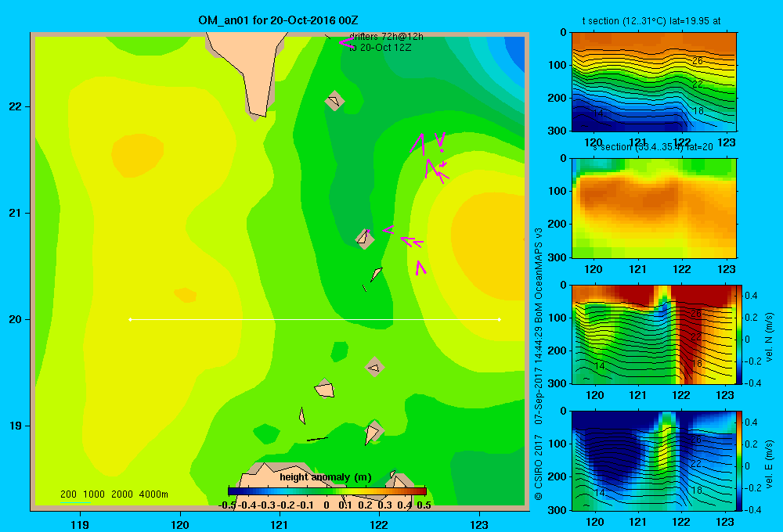
Task: Click the "vel. N (m/s)" axis label
Action: coord(769,337)
